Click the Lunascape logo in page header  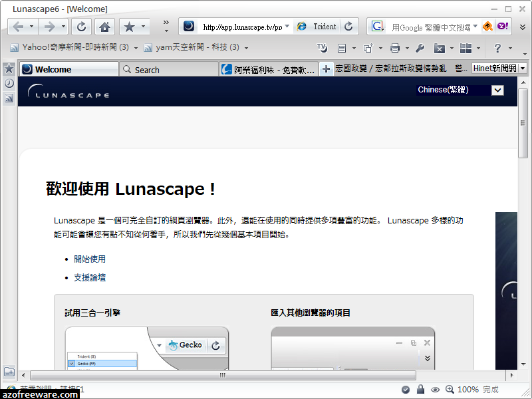(68, 91)
